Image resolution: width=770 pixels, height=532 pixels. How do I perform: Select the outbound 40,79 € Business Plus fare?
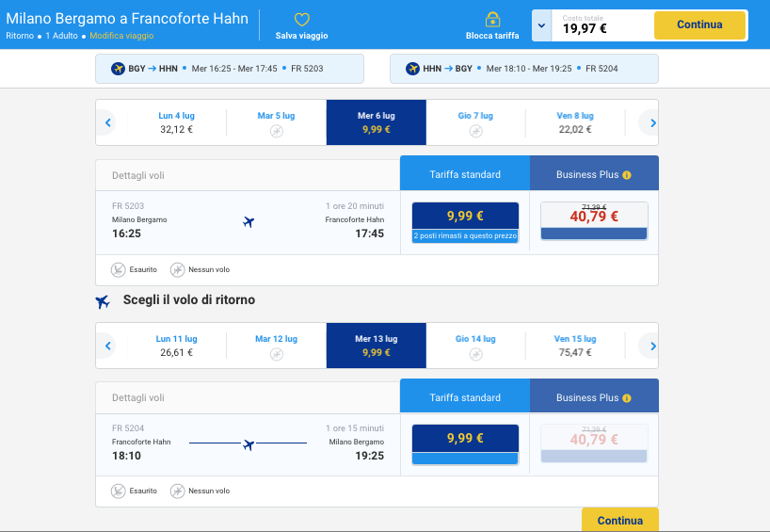tap(594, 217)
